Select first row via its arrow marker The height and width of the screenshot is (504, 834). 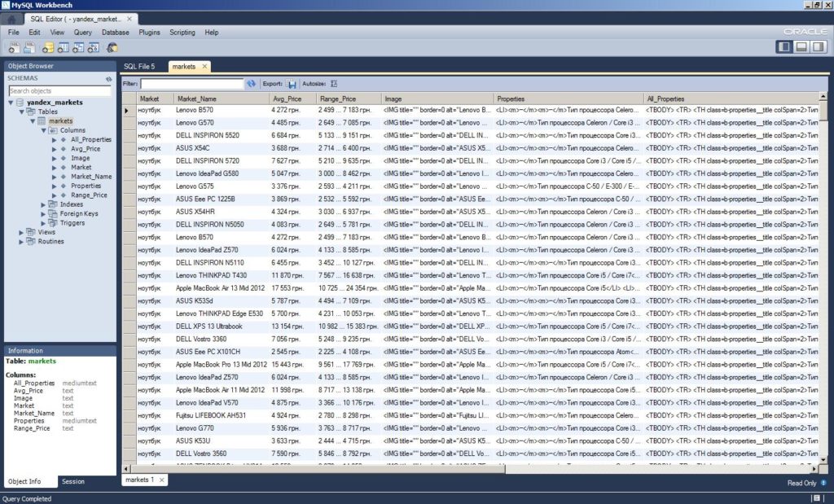128,111
